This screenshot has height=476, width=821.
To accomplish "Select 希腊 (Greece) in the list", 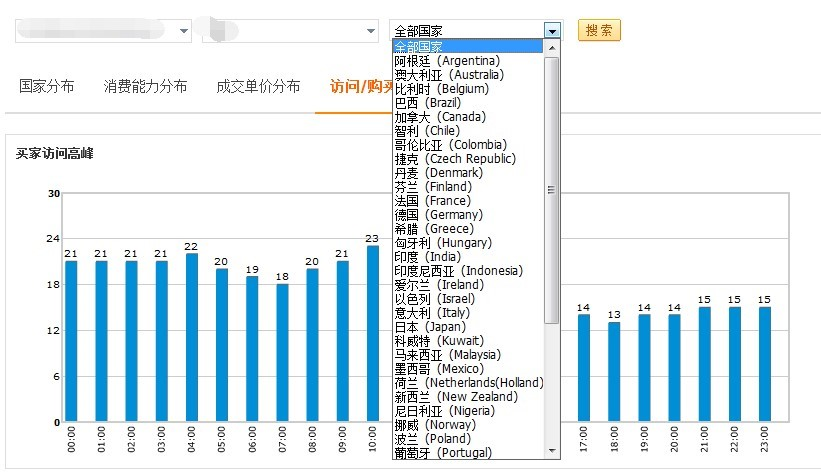I will 468,229.
